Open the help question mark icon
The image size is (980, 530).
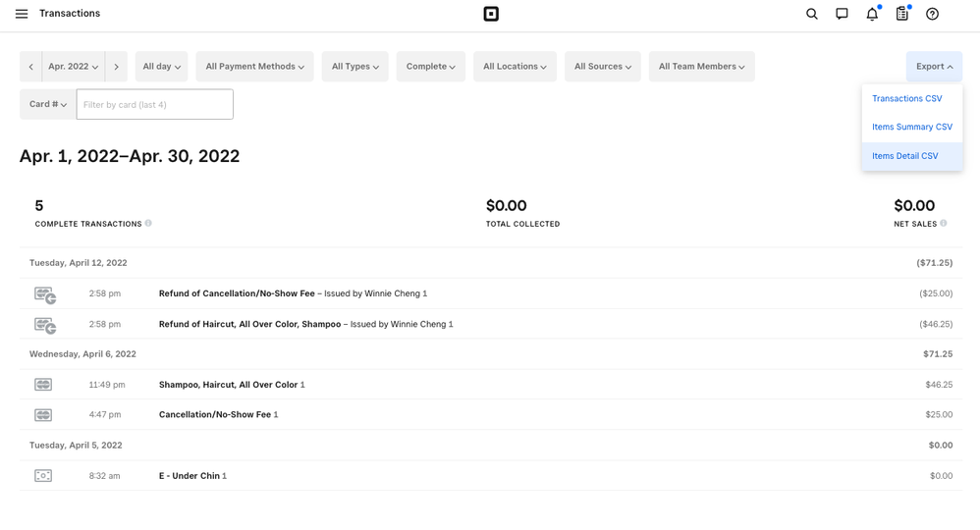[933, 14]
